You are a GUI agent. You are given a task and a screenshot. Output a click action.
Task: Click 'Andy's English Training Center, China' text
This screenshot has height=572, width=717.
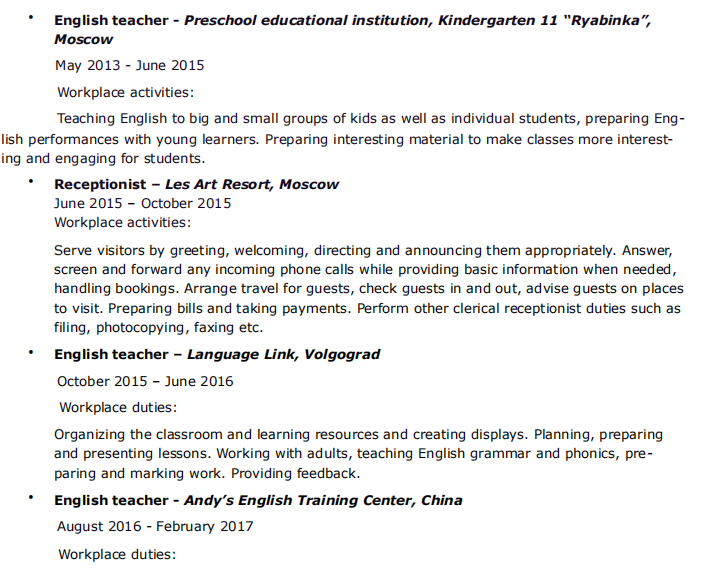323,500
